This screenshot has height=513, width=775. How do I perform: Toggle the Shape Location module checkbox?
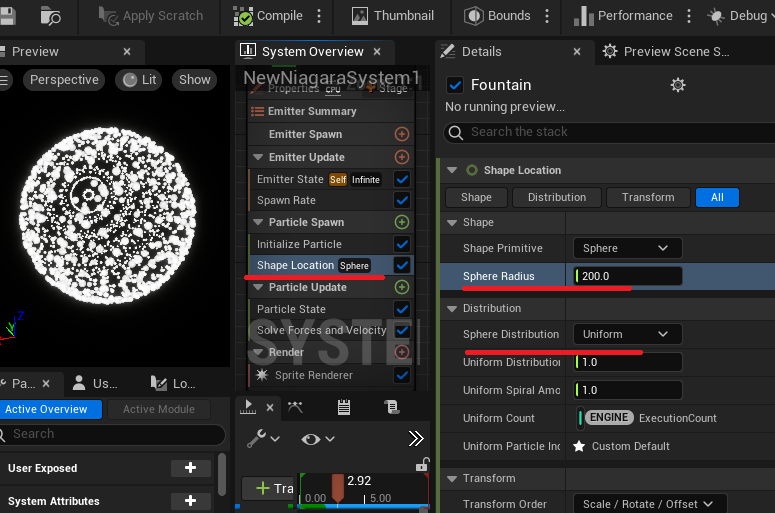[402, 265]
